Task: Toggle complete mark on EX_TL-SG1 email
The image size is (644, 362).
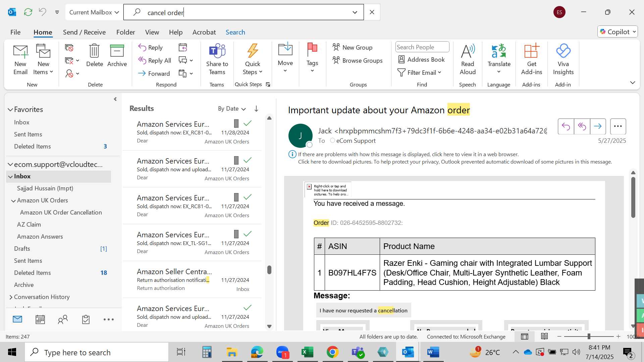Action: pyautogui.click(x=248, y=234)
